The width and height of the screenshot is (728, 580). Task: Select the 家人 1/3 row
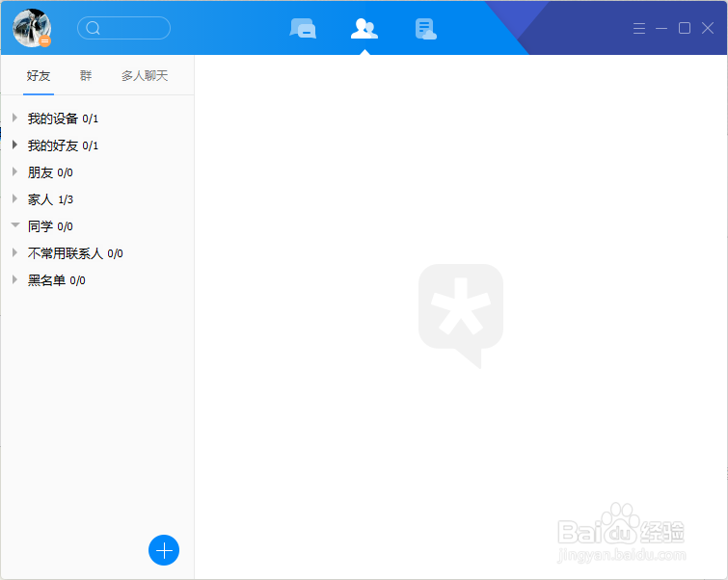pos(97,199)
